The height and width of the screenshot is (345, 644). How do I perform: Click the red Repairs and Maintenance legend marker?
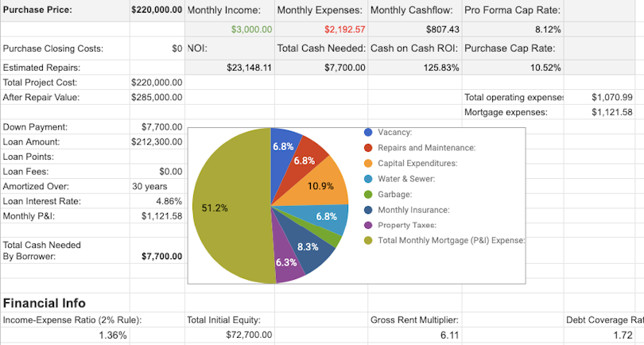368,148
